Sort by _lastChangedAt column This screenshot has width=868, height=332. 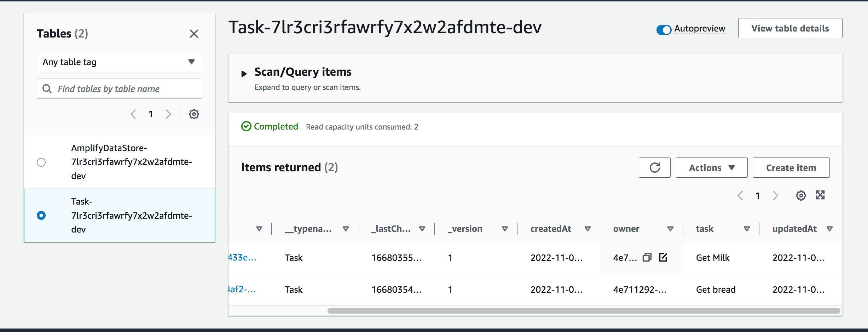coord(422,229)
